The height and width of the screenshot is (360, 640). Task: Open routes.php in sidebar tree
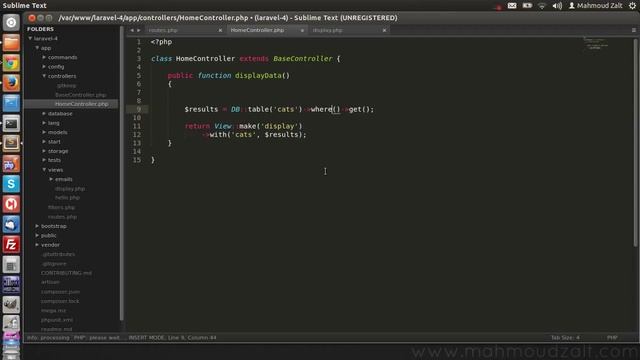click(x=62, y=217)
